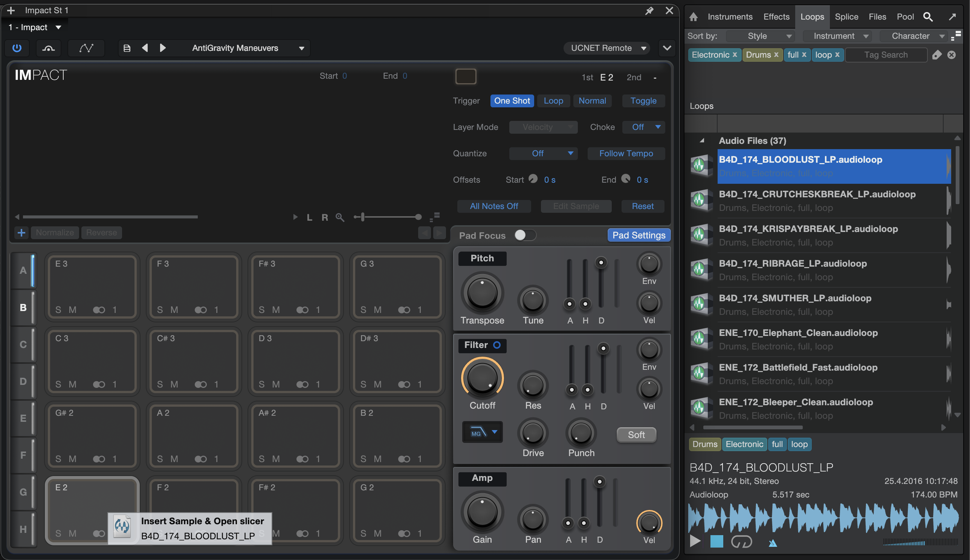The width and height of the screenshot is (970, 560).
Task: Mute the C 3 pad
Action: pyautogui.click(x=72, y=384)
